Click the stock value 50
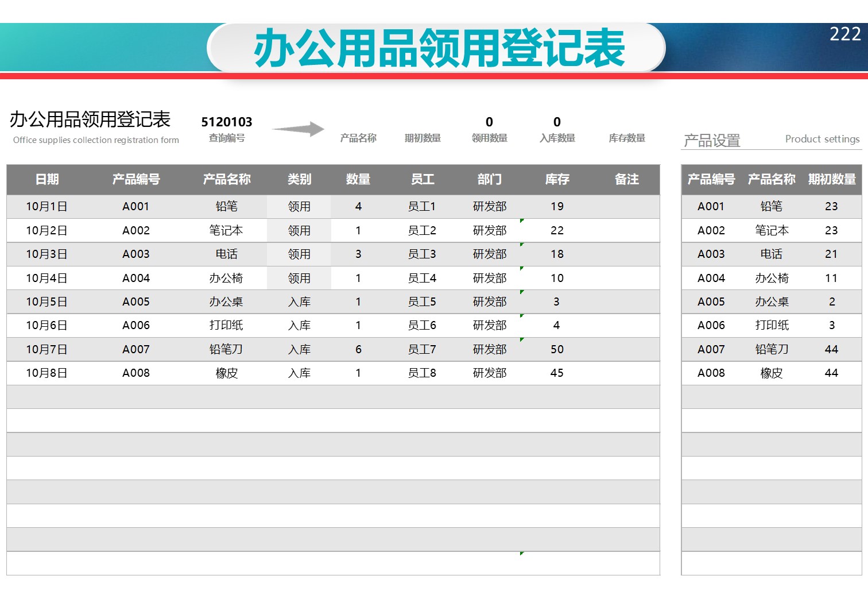 557,349
